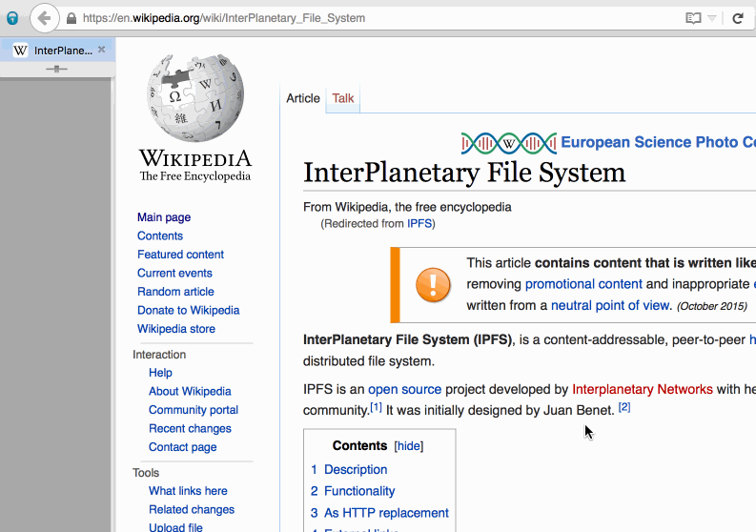Go to As HTTP replacement section
756x532 pixels.
click(x=386, y=513)
